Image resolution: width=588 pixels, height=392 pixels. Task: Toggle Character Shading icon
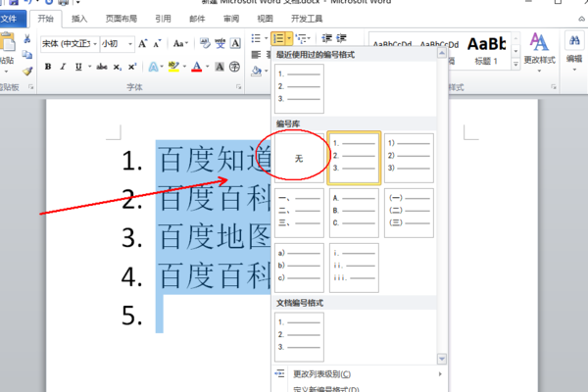(220, 67)
